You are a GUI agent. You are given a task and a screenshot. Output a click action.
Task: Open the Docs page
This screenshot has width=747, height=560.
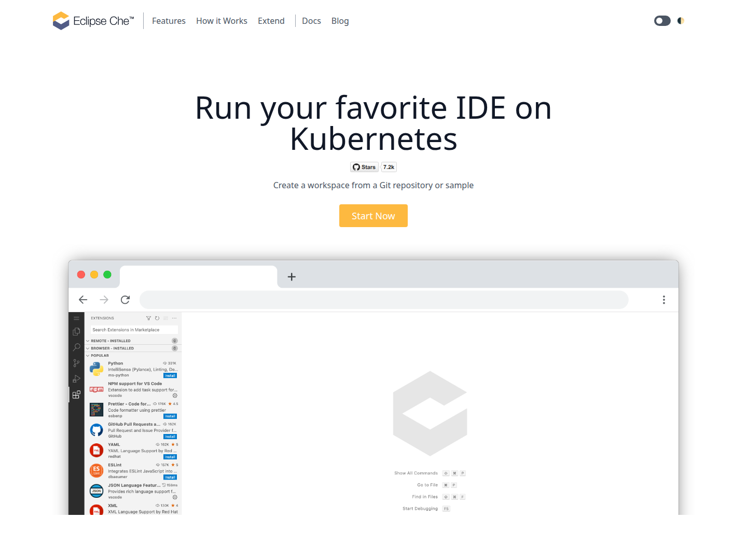coord(311,21)
